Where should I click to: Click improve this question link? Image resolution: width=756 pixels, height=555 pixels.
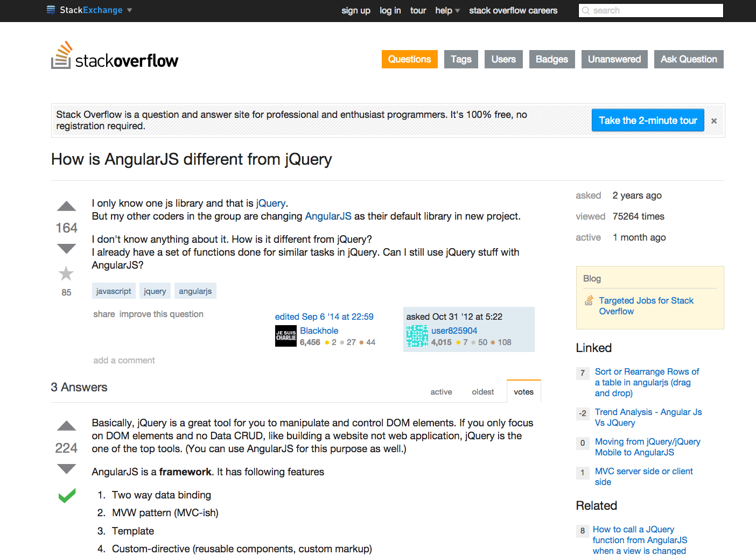pos(161,314)
